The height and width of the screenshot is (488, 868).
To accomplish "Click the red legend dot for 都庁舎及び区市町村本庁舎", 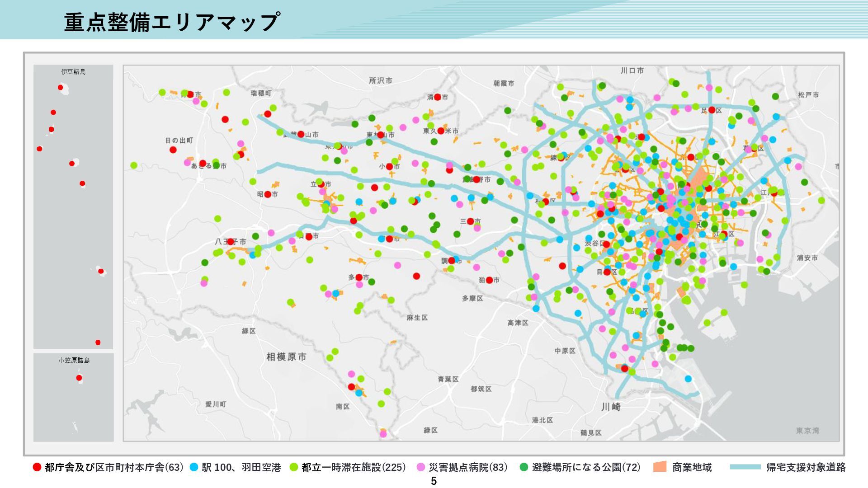I will (x=37, y=467).
